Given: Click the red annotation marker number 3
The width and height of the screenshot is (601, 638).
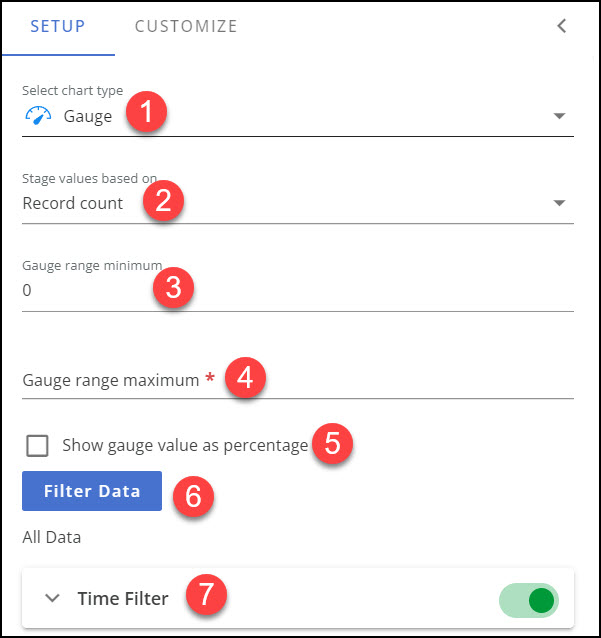Looking at the screenshot, I should 173,288.
